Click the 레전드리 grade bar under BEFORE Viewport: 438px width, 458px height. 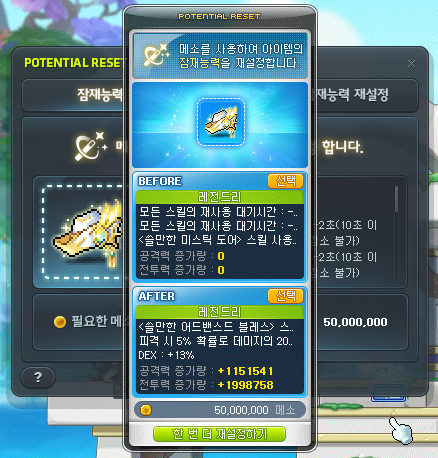(x=220, y=197)
